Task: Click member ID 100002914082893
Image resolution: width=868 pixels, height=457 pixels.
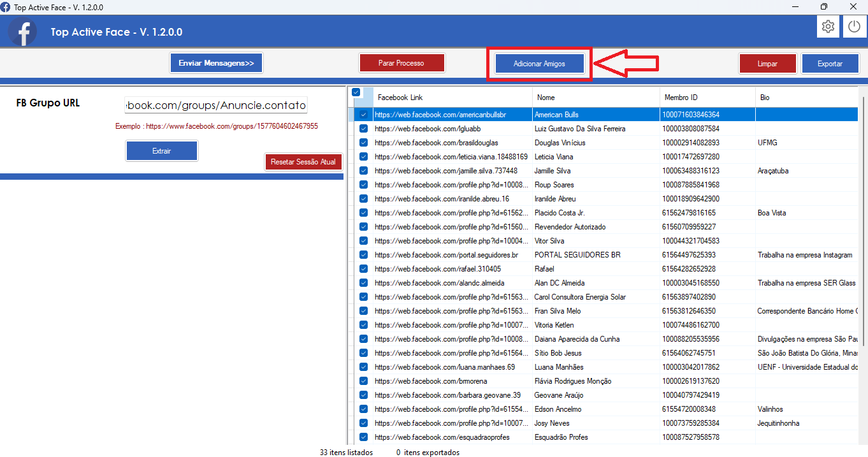Action: 691,143
